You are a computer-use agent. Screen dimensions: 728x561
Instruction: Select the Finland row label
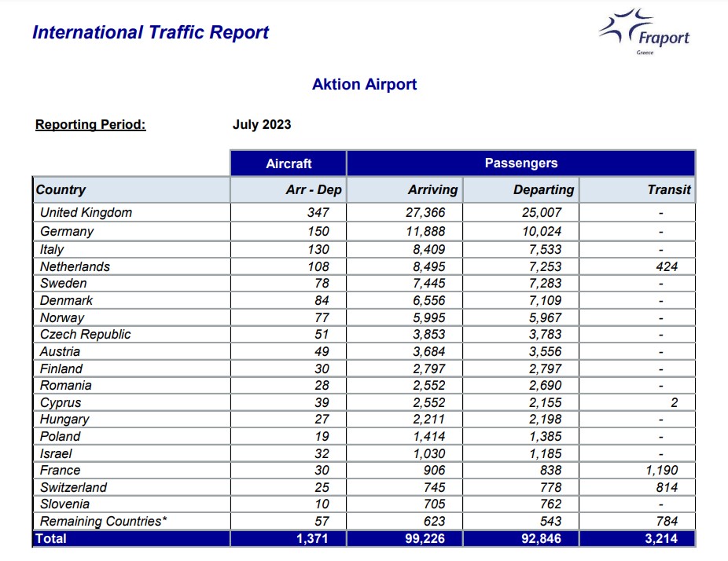pyautogui.click(x=61, y=368)
